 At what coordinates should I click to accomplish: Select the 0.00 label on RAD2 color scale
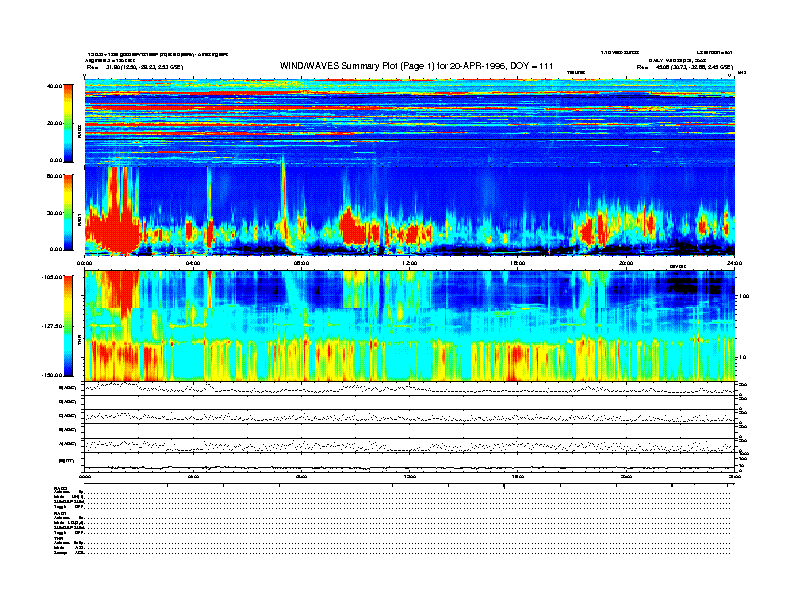pos(56,161)
